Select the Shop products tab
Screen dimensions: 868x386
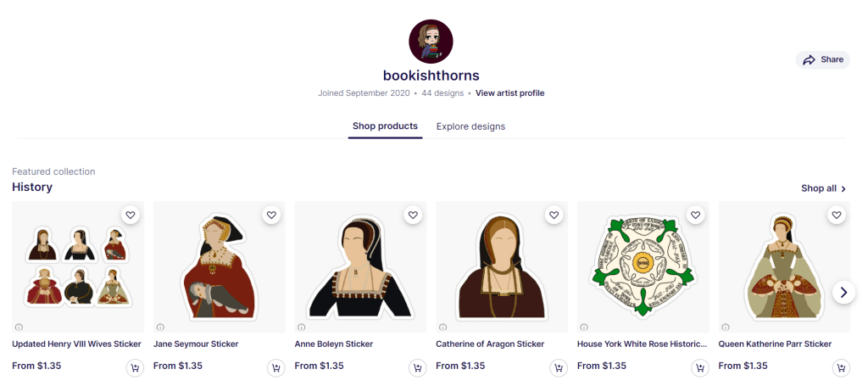pyautogui.click(x=385, y=126)
